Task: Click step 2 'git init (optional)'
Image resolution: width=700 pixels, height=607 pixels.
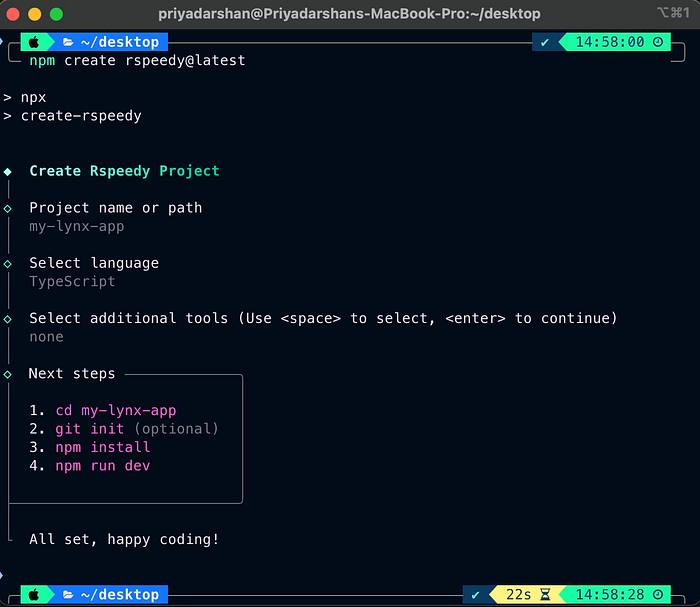Action: point(124,429)
